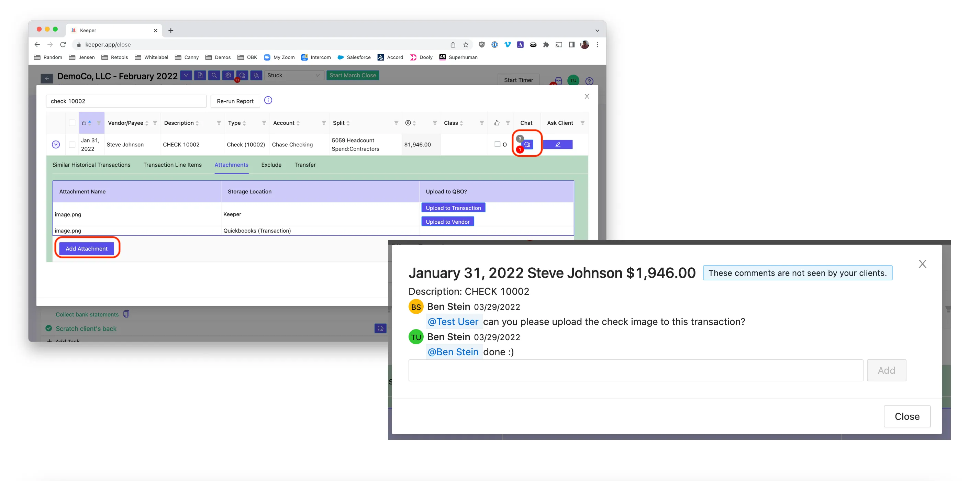The width and height of the screenshot is (980, 481).
Task: Click the Add Attachment button
Action: 86,248
